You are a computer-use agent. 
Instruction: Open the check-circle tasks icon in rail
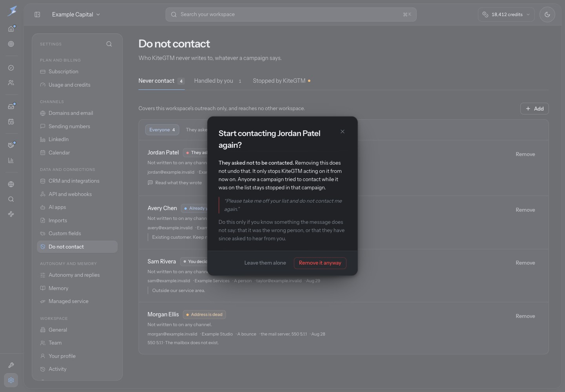tap(11, 68)
